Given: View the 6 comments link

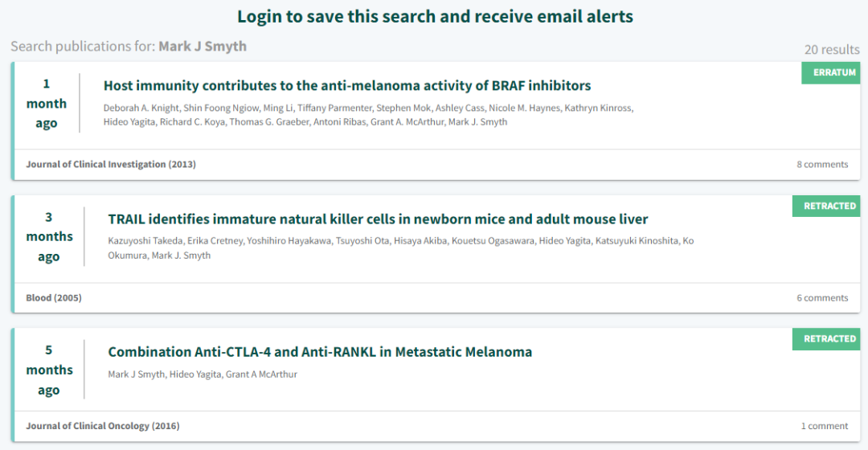Looking at the screenshot, I should [822, 298].
